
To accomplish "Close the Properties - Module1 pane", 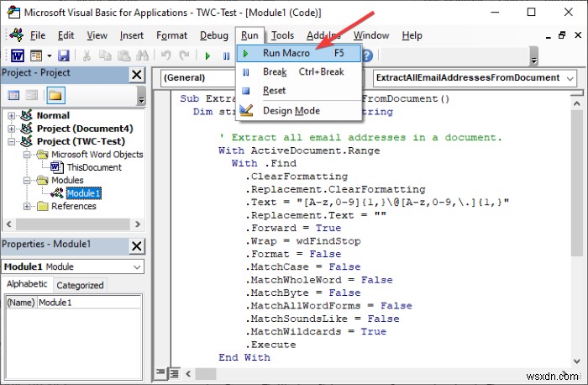I will tap(137, 246).
